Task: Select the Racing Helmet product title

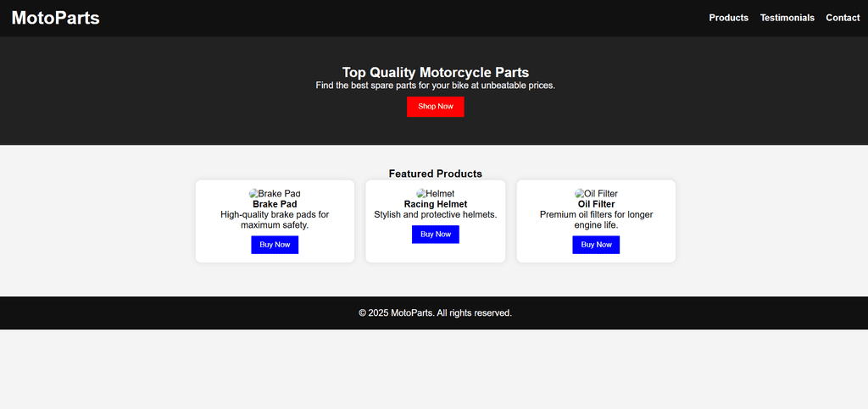Action: 436,204
